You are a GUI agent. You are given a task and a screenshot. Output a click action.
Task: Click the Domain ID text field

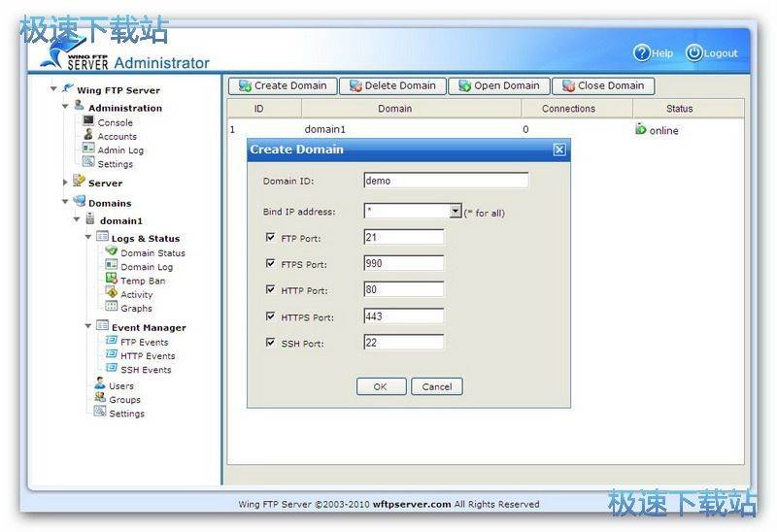(446, 181)
